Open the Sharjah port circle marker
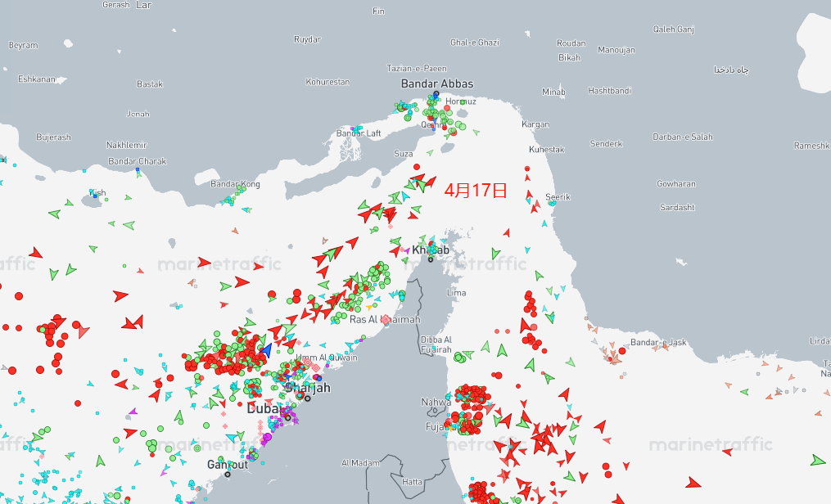This screenshot has width=831, height=504. [308, 398]
